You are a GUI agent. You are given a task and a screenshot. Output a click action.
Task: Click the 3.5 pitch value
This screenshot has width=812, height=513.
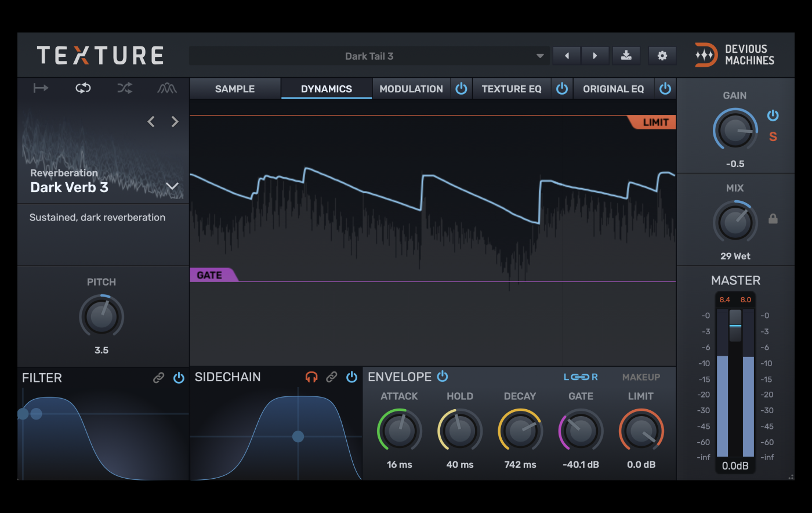(x=101, y=351)
